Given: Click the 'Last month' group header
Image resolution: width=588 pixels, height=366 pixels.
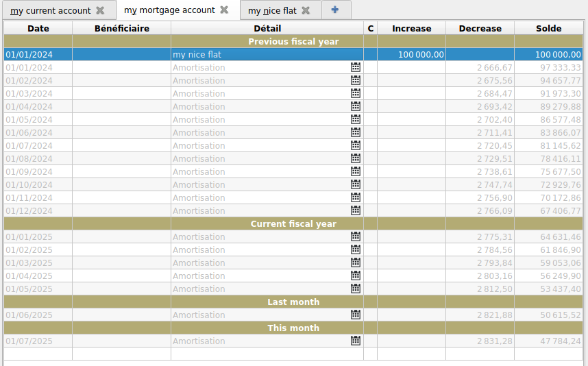Looking at the screenshot, I should coord(293,302).
